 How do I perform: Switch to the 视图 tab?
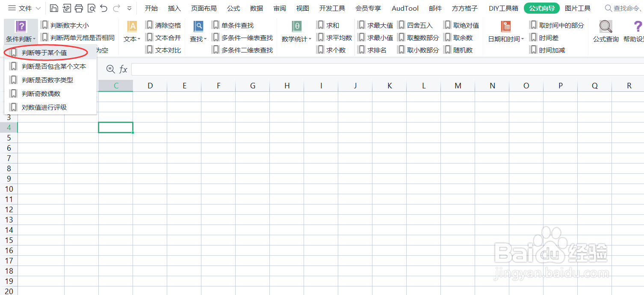coord(303,8)
